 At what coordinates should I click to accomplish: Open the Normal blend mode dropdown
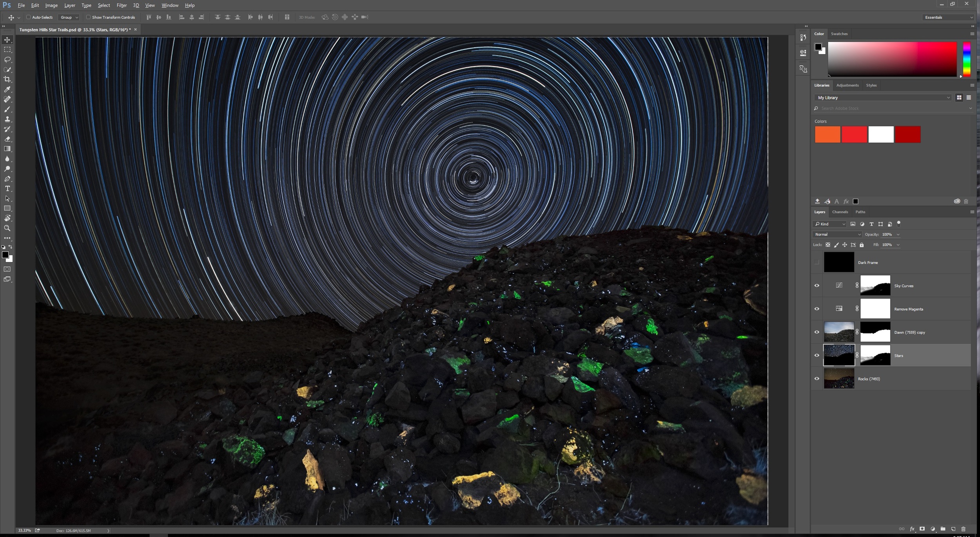coord(837,234)
